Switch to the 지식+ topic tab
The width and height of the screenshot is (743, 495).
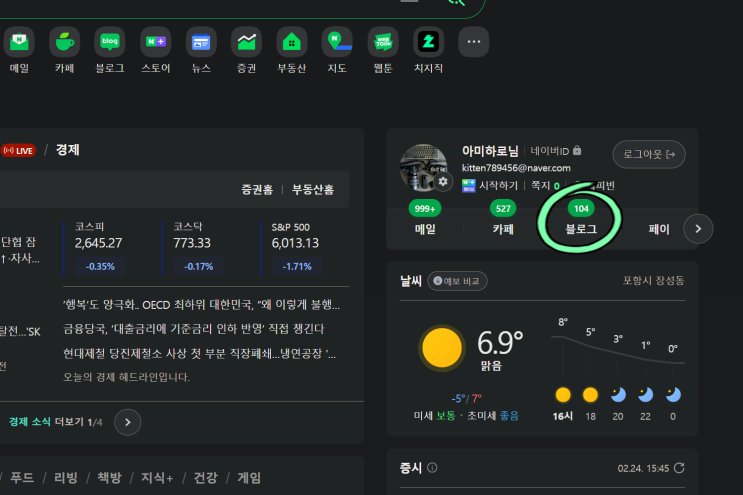click(x=157, y=477)
